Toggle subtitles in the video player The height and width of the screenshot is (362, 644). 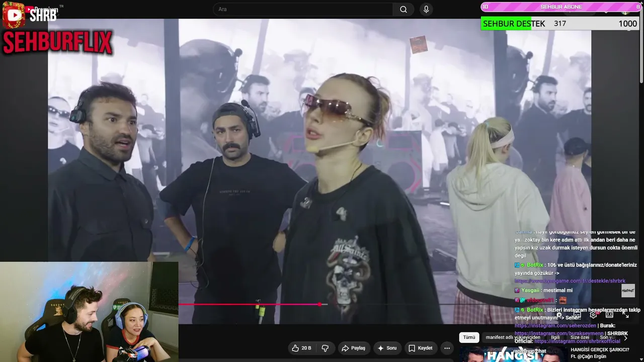coord(578,315)
